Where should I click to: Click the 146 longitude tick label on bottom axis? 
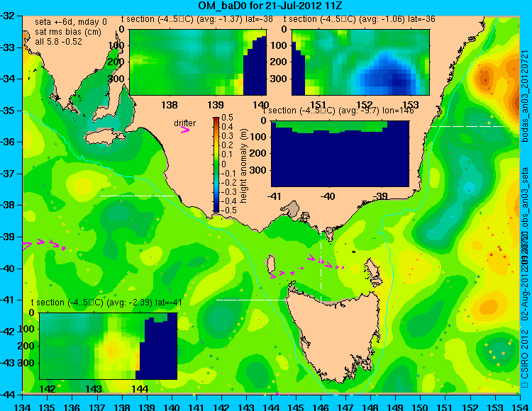[321, 407]
